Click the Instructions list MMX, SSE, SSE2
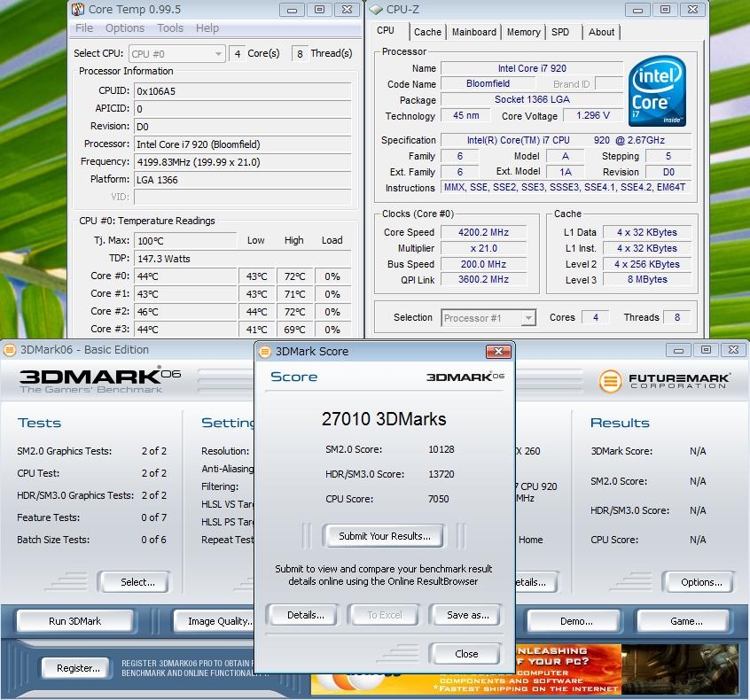 pyautogui.click(x=566, y=188)
